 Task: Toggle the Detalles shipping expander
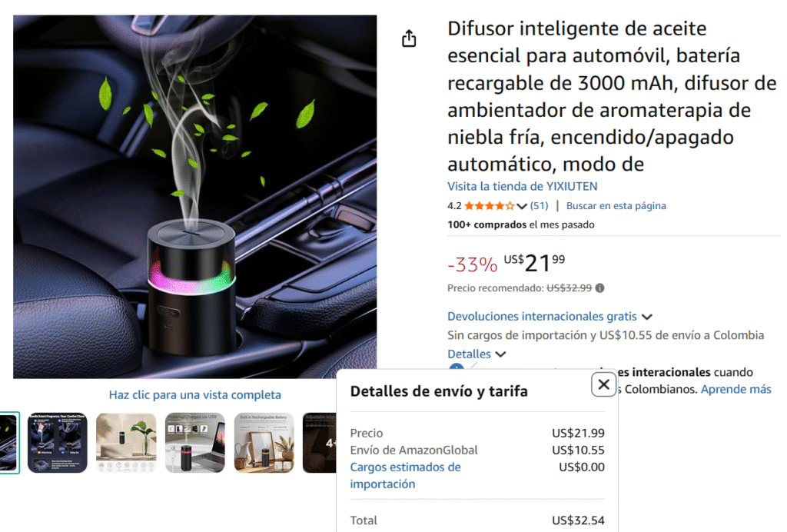pyautogui.click(x=477, y=354)
